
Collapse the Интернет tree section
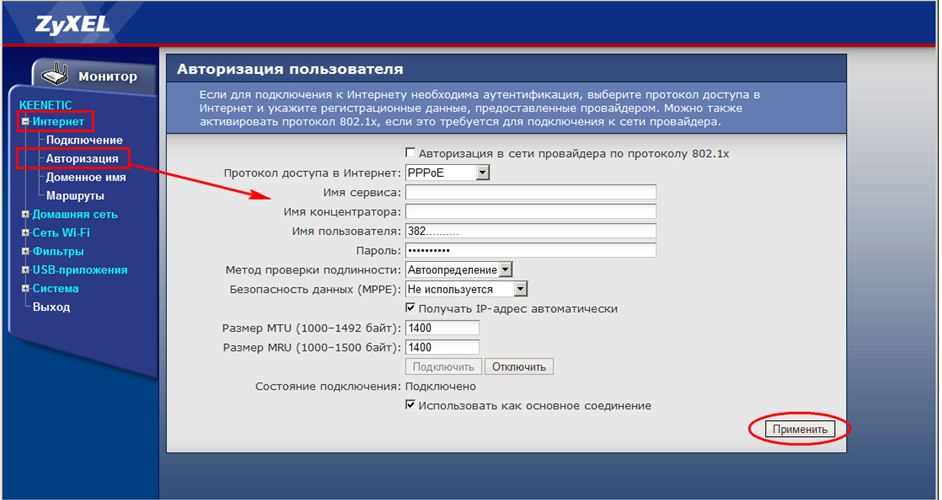(25, 122)
